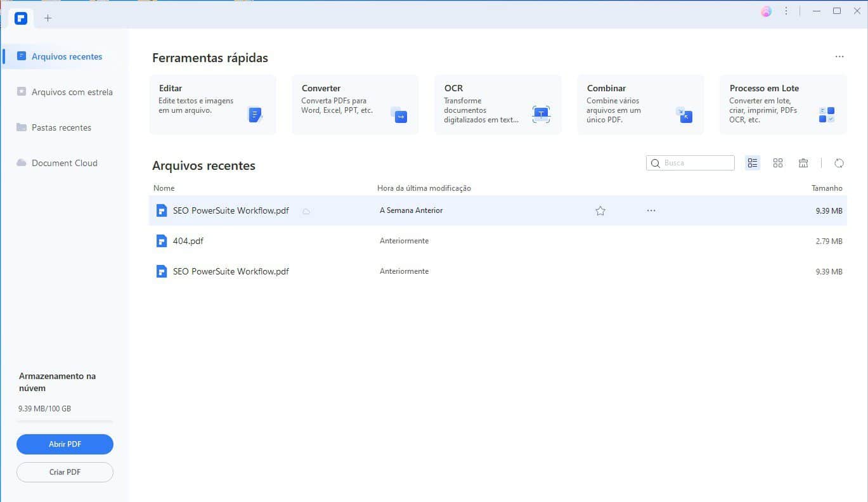Click the Combinar merge icon
Image resolution: width=868 pixels, height=502 pixels.
click(x=684, y=115)
